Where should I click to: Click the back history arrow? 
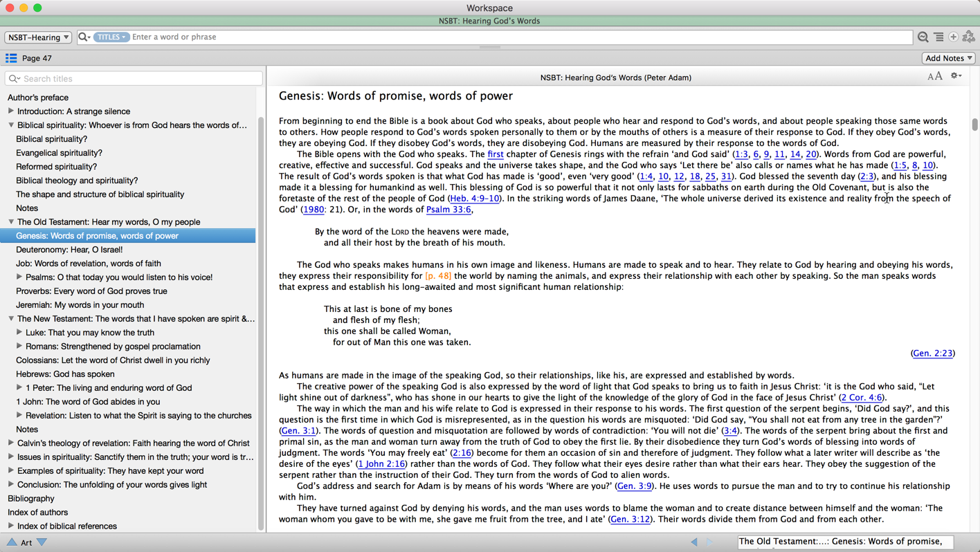point(694,542)
